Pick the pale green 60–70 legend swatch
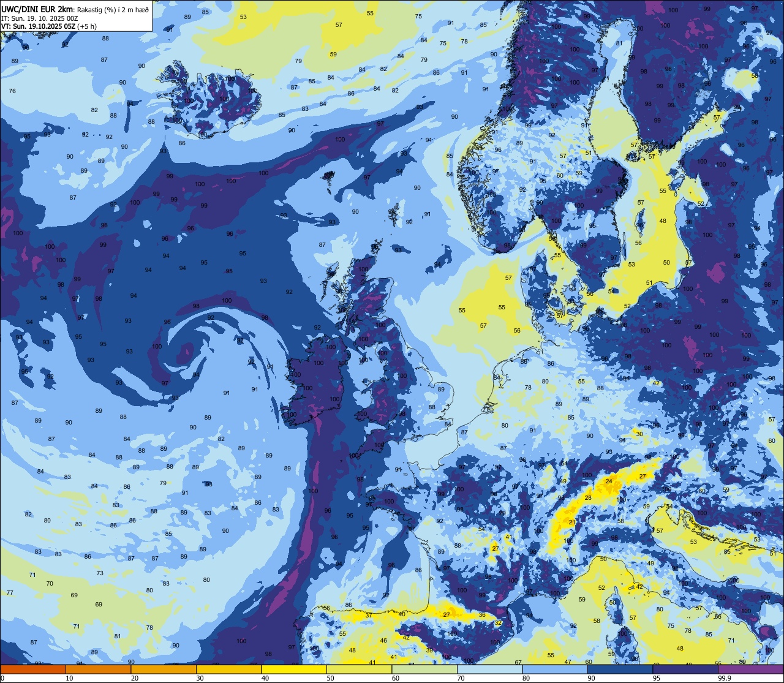Image resolution: width=784 pixels, height=683 pixels. pos(424,669)
